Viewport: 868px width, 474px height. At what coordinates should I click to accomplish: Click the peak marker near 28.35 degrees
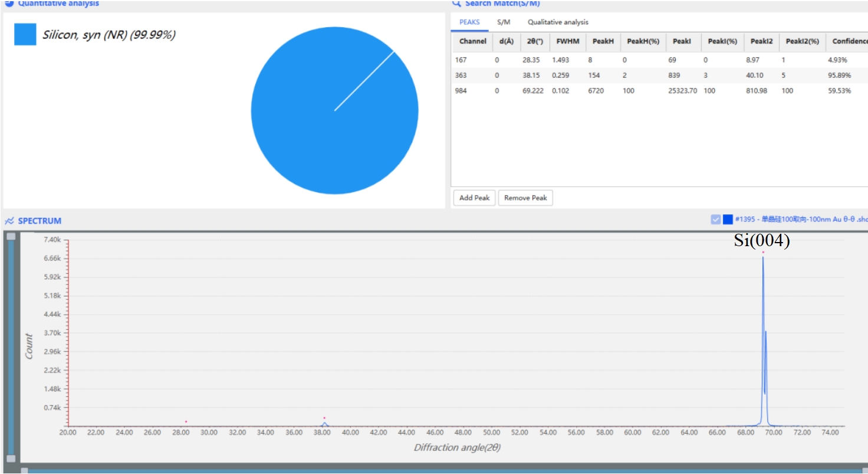point(186,421)
